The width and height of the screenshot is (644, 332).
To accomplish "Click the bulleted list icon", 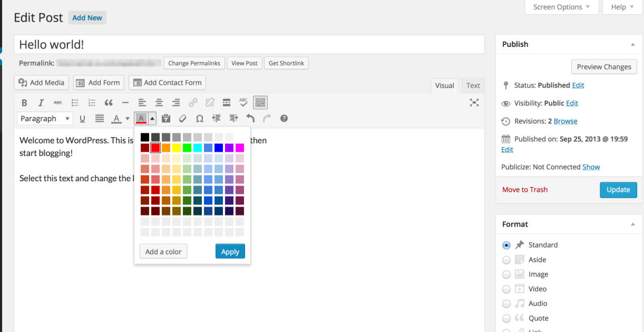I will (x=75, y=103).
